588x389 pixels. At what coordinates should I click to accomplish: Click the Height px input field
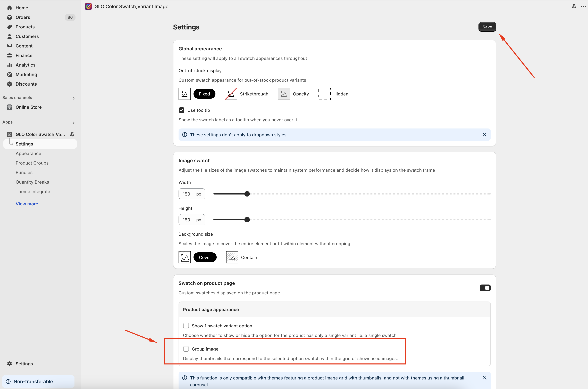pyautogui.click(x=192, y=220)
